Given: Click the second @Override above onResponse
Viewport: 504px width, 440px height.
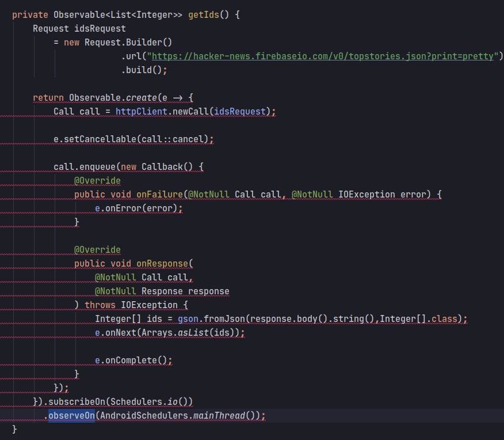Looking at the screenshot, I should click(97, 250).
